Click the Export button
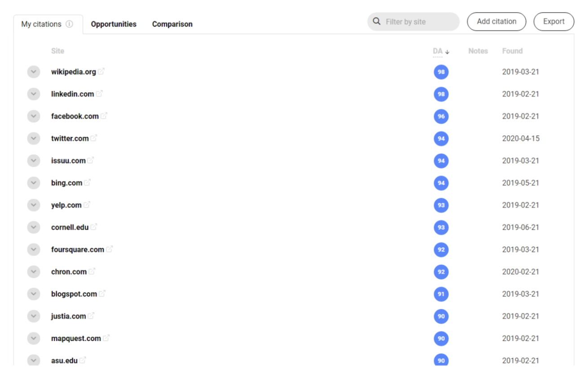Screen dimensions: 588x382 554,22
